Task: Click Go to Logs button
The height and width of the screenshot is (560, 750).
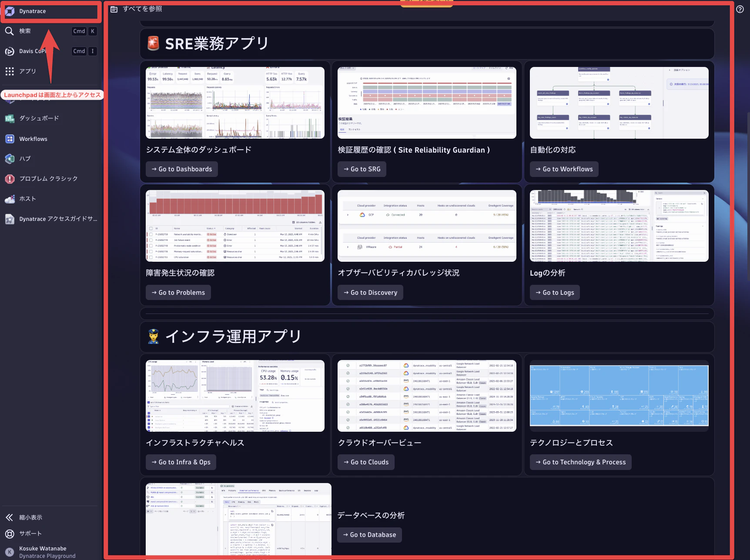Action: pyautogui.click(x=555, y=293)
